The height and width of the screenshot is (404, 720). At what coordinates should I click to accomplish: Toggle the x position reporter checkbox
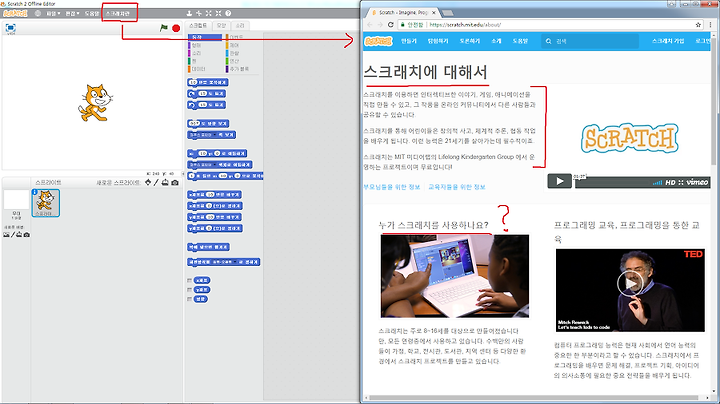click(x=189, y=280)
